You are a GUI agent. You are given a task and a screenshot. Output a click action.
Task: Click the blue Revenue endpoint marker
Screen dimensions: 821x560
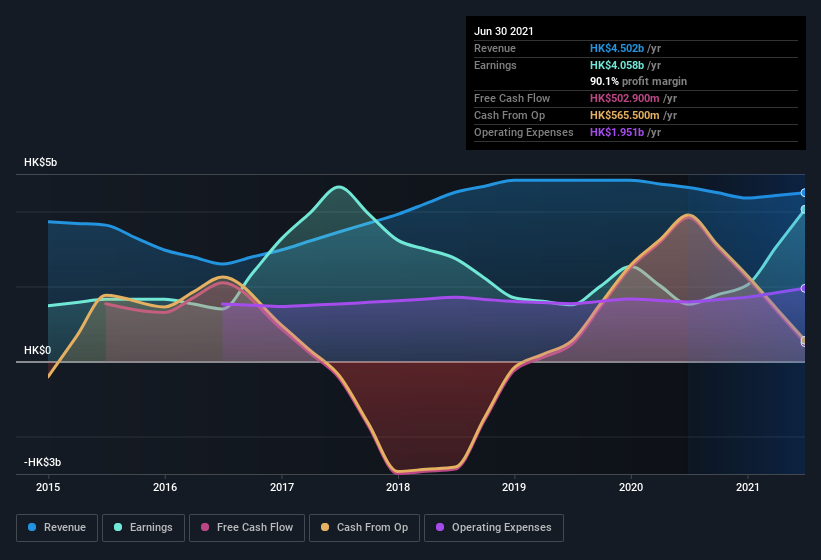pos(804,193)
